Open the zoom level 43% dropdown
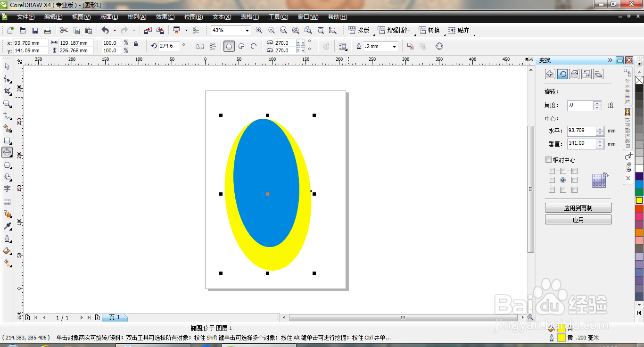Image resolution: width=644 pixels, height=347 pixels. coord(247,30)
